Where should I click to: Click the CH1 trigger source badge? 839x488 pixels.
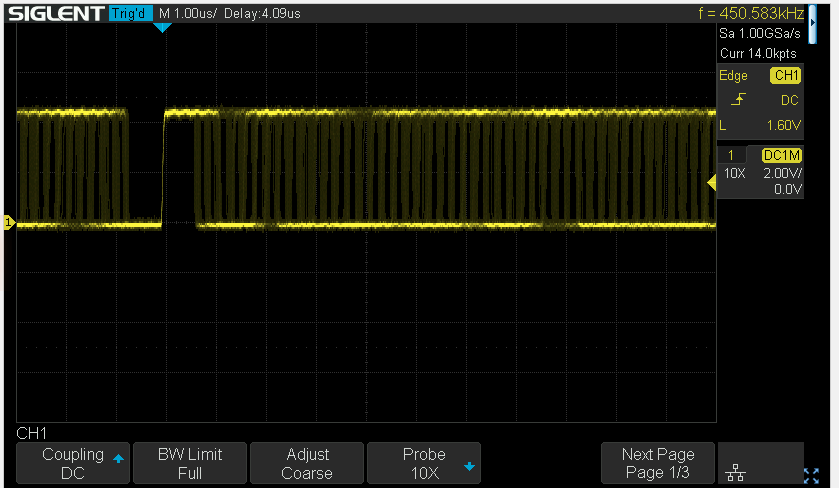tap(785, 75)
